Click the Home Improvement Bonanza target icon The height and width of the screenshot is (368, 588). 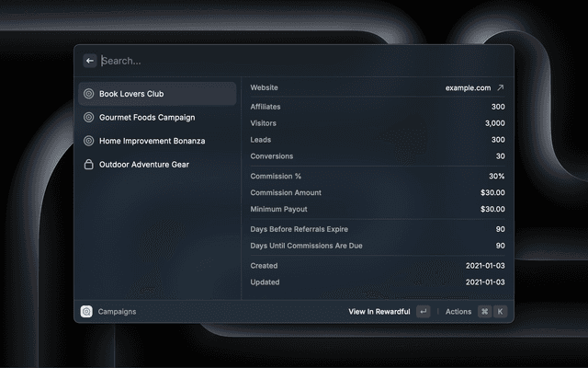coord(88,141)
